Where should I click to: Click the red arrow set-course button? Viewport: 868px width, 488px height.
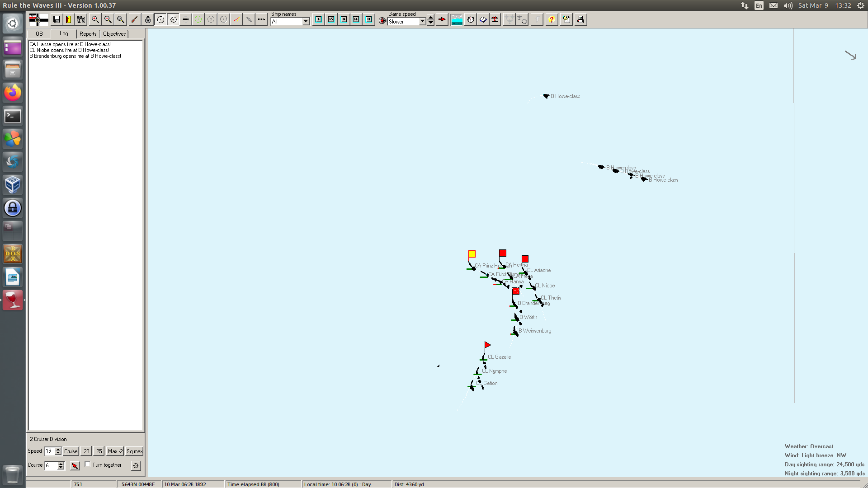pyautogui.click(x=75, y=465)
